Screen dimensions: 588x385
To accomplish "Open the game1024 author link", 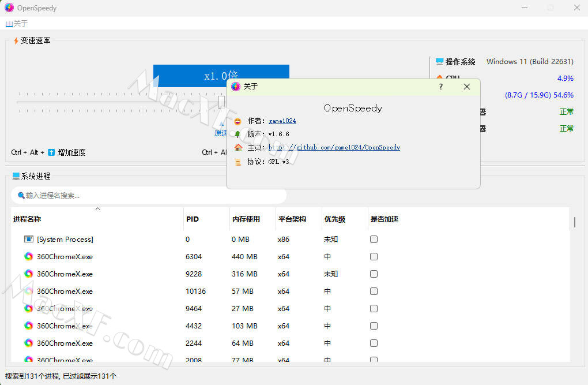I will 282,121.
